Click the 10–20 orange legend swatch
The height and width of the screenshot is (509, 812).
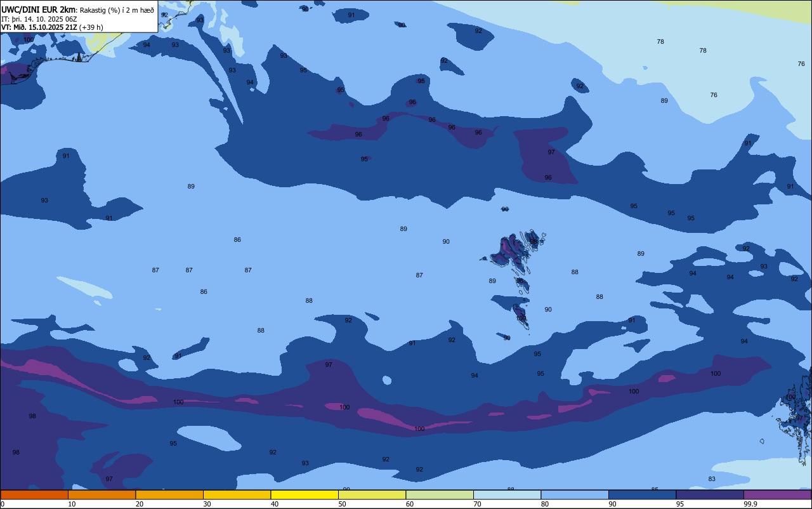[101, 495]
